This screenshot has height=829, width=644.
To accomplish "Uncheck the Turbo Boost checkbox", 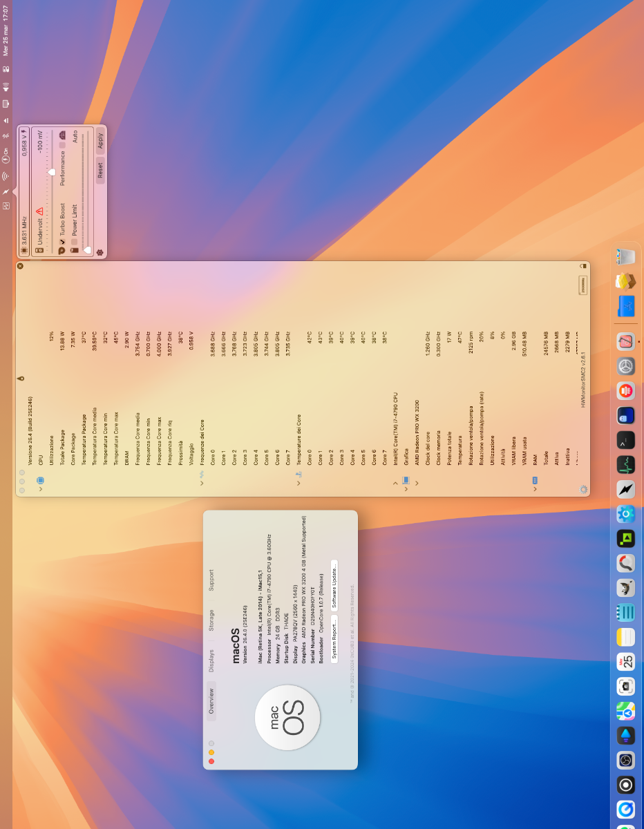I will coord(62,241).
